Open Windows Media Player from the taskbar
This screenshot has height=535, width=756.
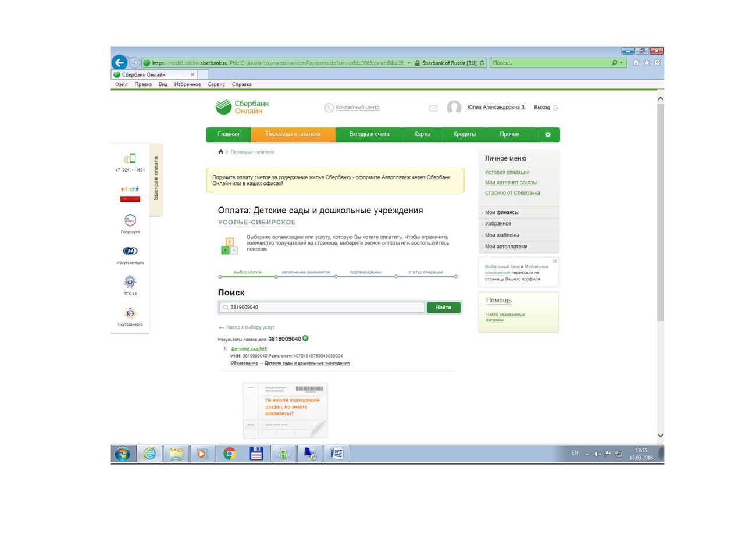[x=202, y=454]
